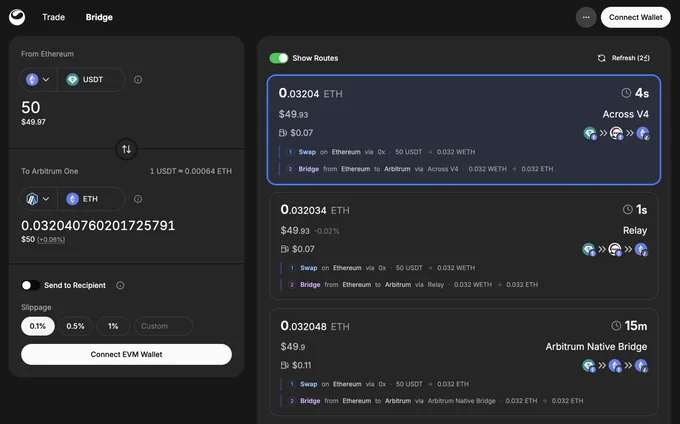
Task: Open the Bridge tab
Action: [99, 17]
